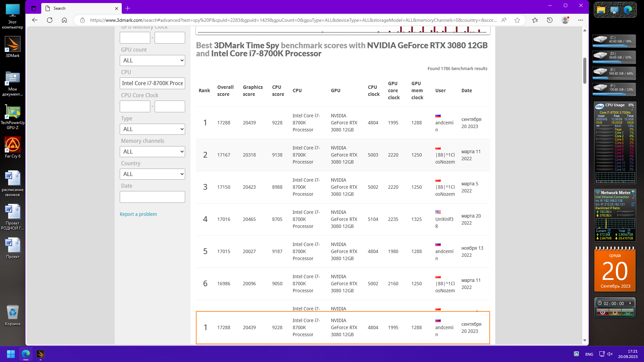Click the Home icon in the browser toolbar
The image size is (644, 362).
64,20
